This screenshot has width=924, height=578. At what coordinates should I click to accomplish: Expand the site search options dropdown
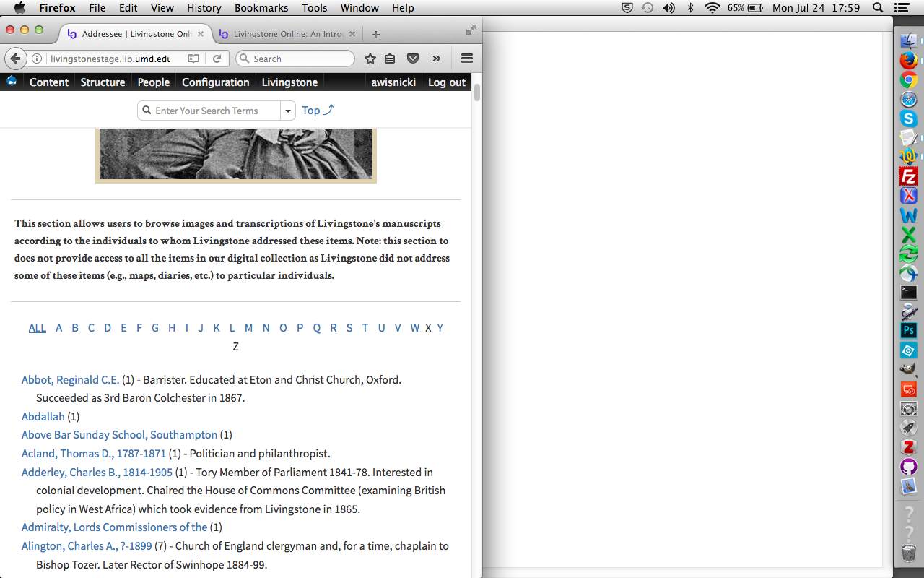288,111
